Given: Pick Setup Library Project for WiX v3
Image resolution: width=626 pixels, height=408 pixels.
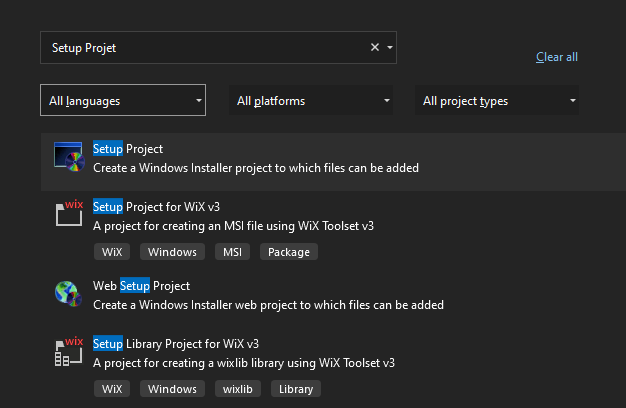Looking at the screenshot, I should (x=176, y=344).
